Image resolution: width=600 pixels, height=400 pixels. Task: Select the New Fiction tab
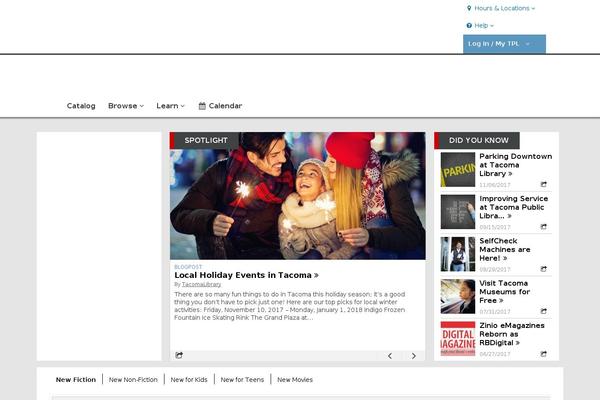pos(76,380)
